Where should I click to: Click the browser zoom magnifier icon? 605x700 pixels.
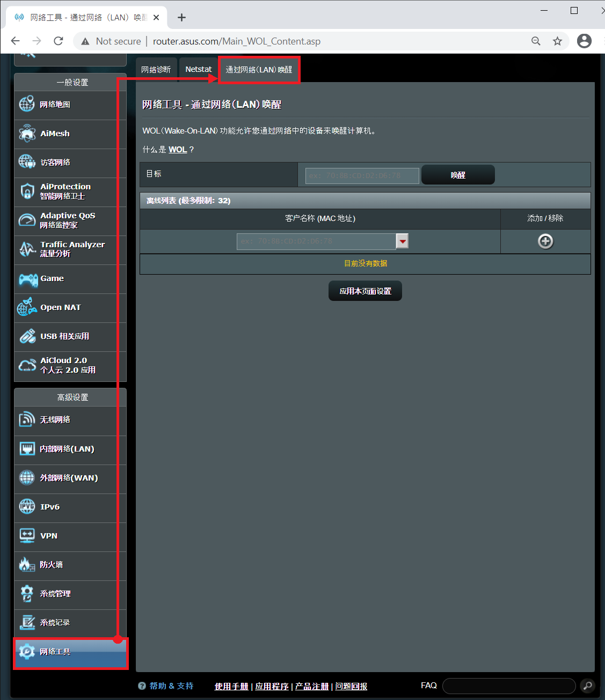tap(536, 41)
